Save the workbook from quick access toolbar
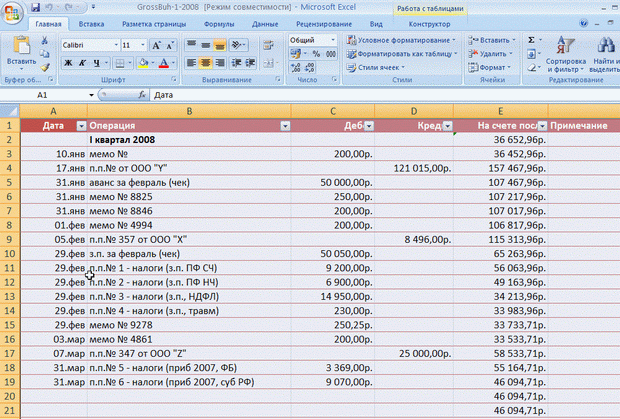The width and height of the screenshot is (620, 419). pyautogui.click(x=36, y=6)
